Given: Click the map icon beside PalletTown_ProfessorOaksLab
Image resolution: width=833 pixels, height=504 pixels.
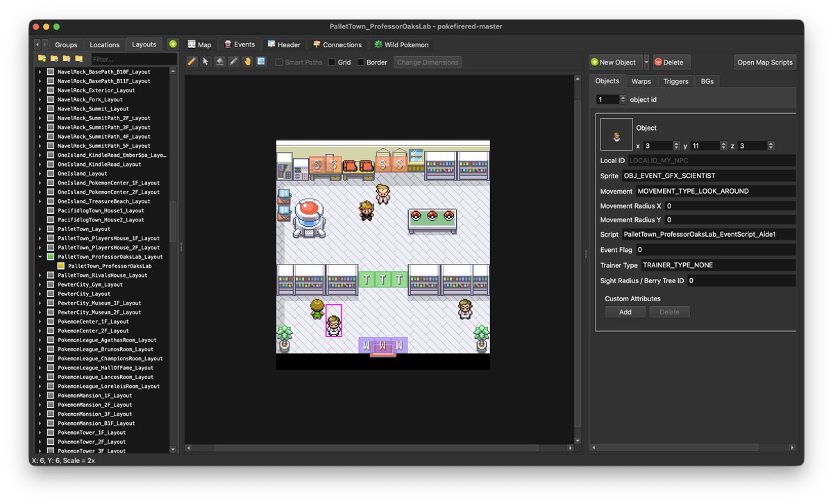Looking at the screenshot, I should pos(61,266).
